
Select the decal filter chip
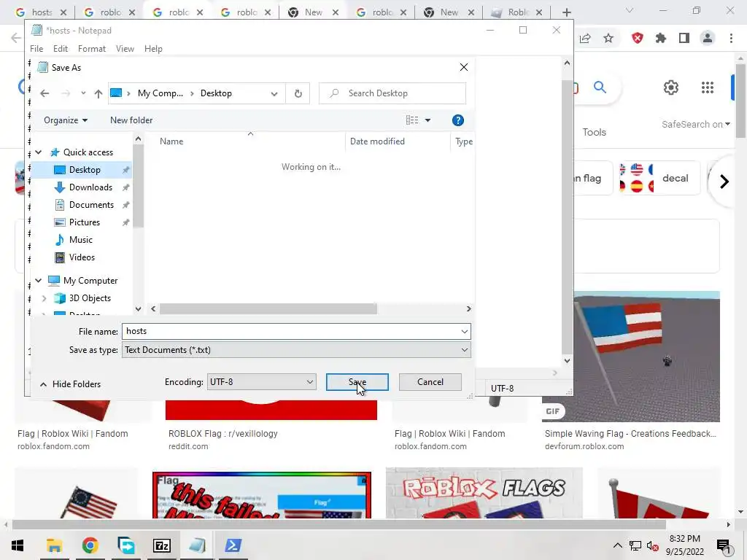point(659,178)
